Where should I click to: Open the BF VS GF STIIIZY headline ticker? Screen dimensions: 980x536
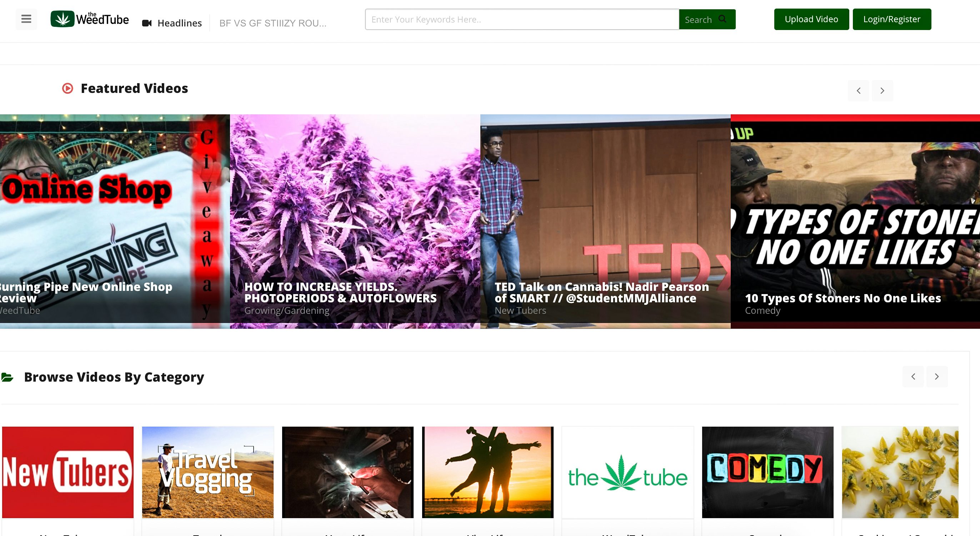coord(272,23)
